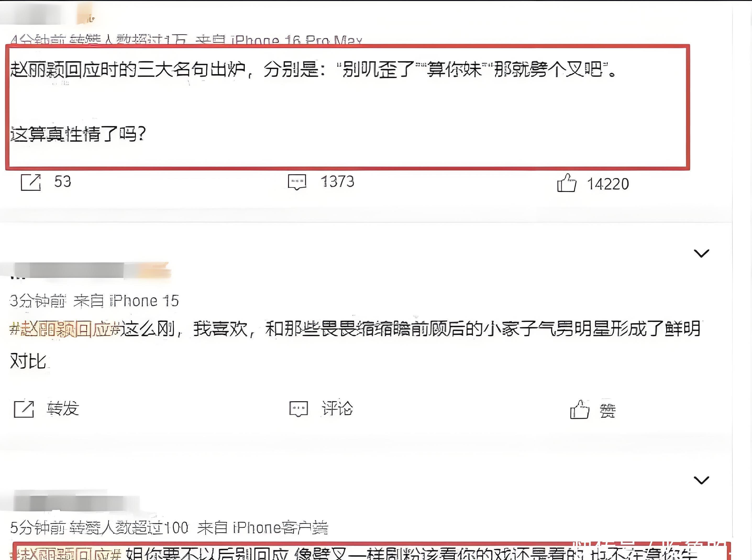The height and width of the screenshot is (560, 752).
Task: Click the thumbs-up icon beside 赞
Action: (579, 409)
